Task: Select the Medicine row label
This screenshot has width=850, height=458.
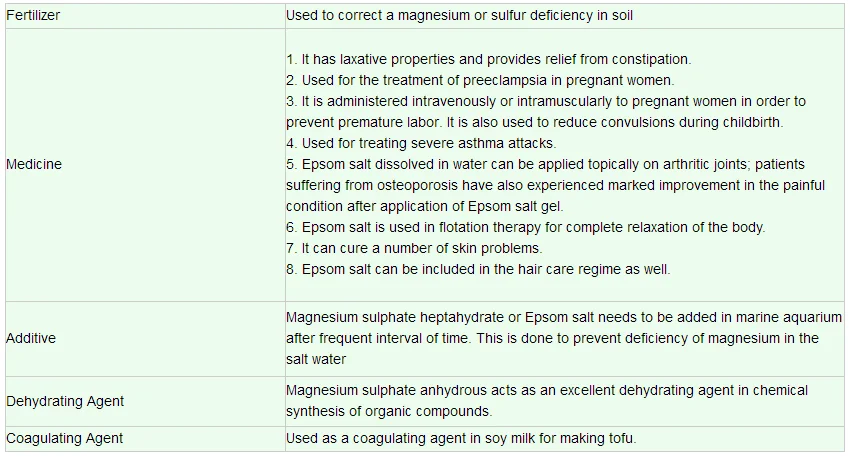Action: (34, 164)
